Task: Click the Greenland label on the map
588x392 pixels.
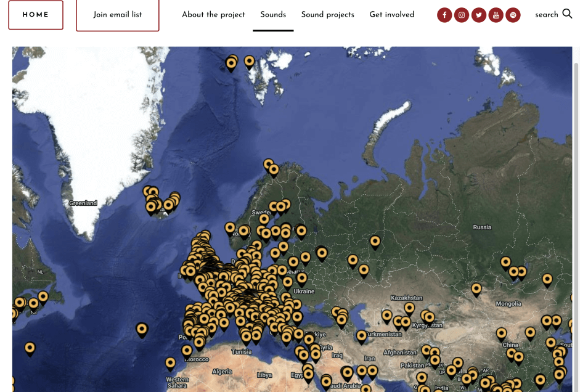Action: (83, 203)
